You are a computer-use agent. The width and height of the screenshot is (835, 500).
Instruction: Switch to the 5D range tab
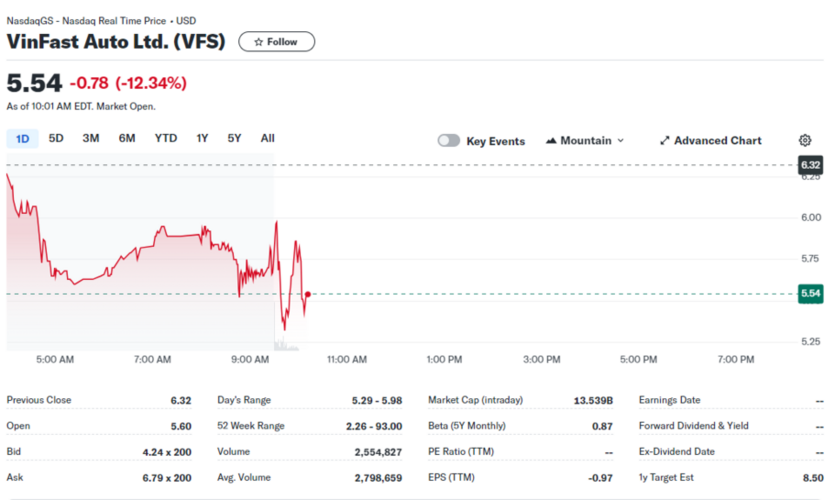[x=56, y=138]
